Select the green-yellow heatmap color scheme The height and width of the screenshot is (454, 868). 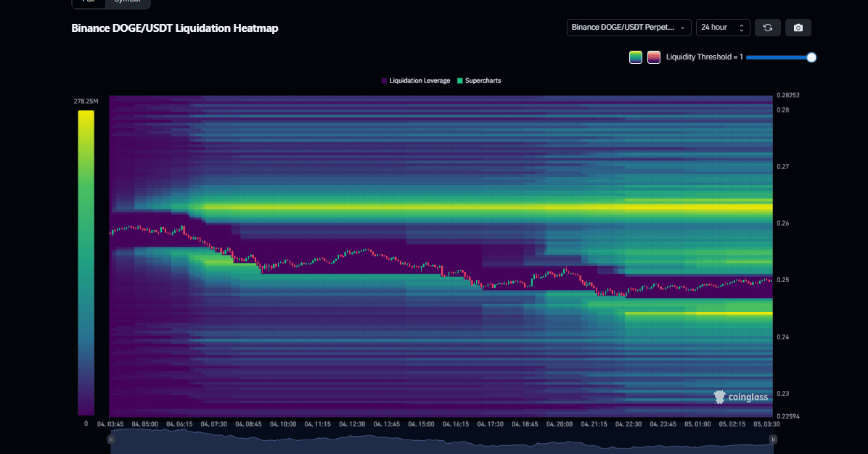coord(636,57)
